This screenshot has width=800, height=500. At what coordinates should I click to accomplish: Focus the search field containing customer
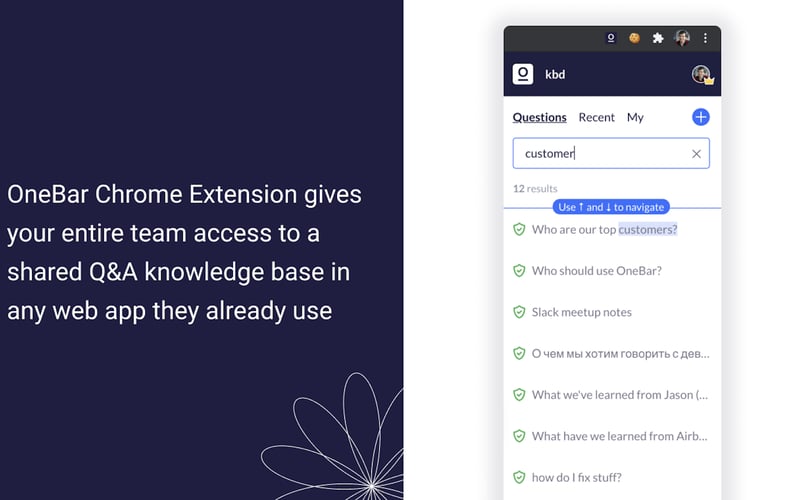pos(611,154)
